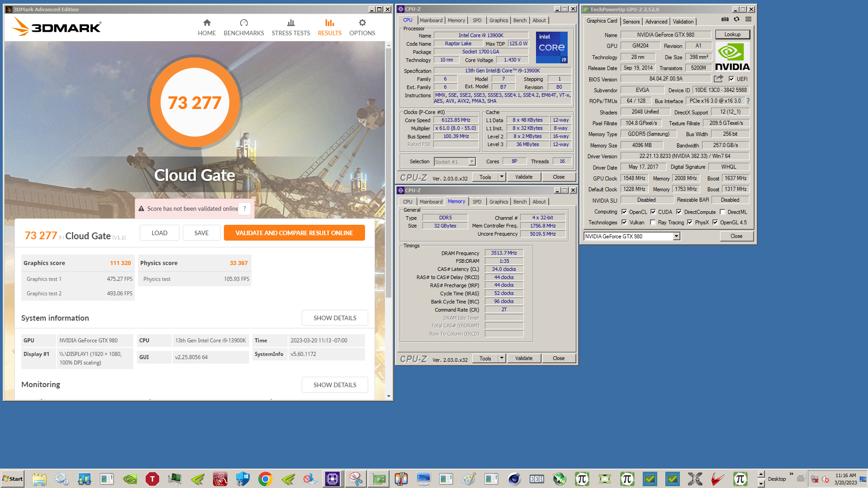This screenshot has width=868, height=488.
Task: Switch to the Results tab in 3DMark
Action: click(330, 28)
